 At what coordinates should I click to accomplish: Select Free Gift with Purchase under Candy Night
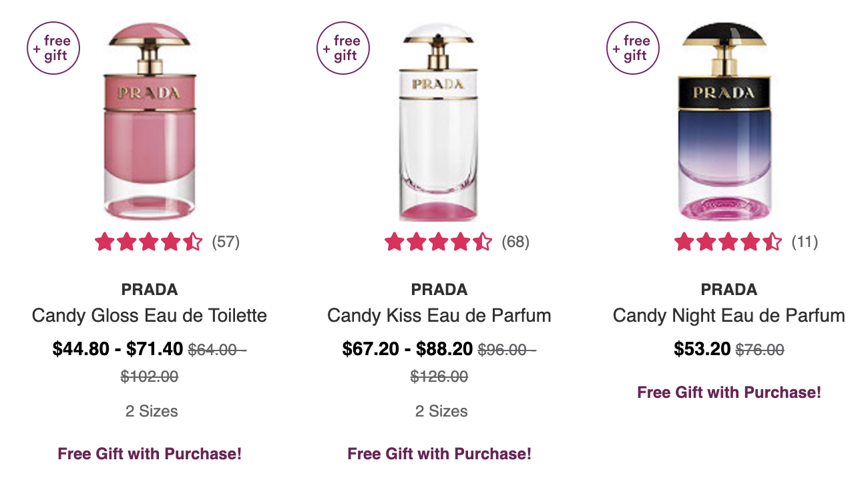point(729,393)
